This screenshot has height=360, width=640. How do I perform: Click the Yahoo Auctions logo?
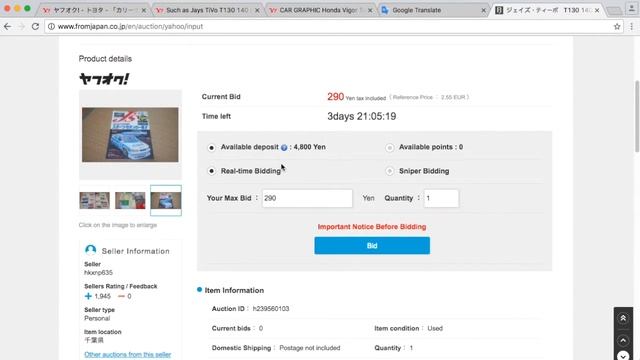pos(104,78)
